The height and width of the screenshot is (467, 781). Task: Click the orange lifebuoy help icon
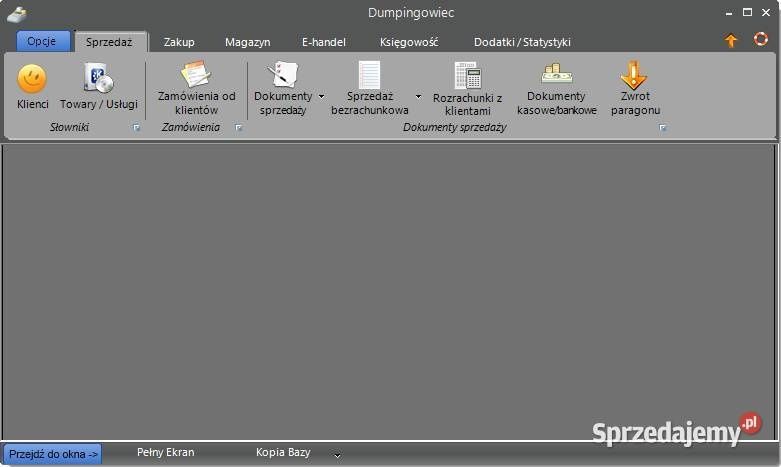761,39
